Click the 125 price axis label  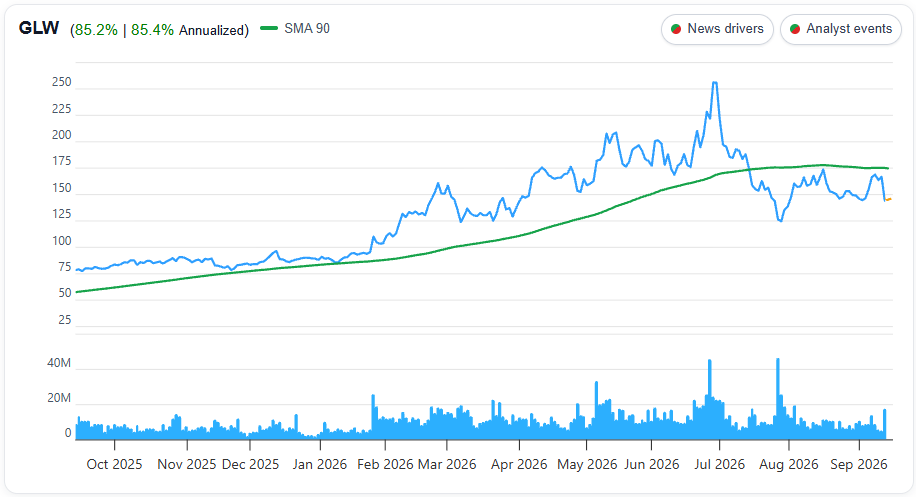point(61,214)
